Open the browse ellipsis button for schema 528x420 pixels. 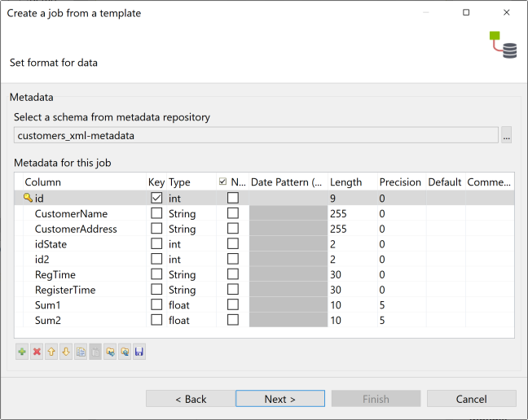[x=507, y=136]
